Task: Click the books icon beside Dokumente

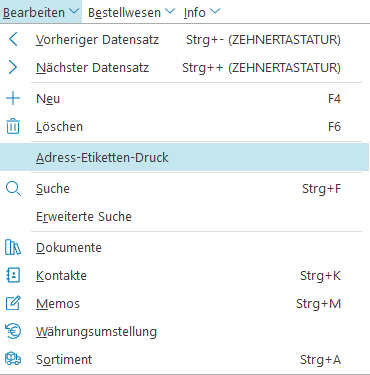Action: point(13,247)
